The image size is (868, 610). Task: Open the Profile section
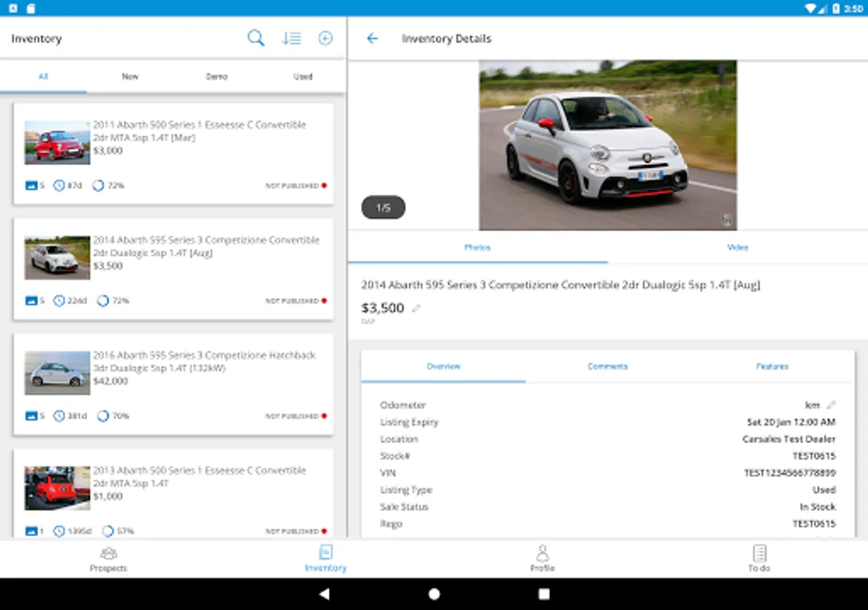(542, 559)
